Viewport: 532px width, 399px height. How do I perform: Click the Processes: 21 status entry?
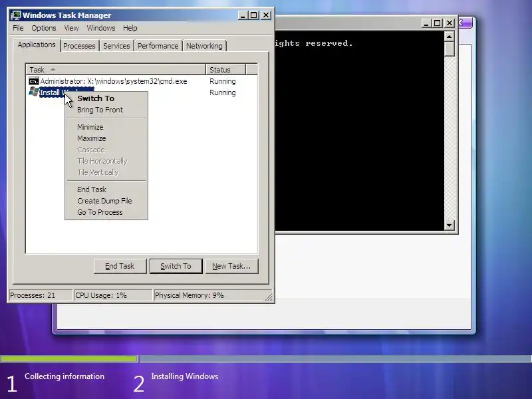click(x=41, y=295)
